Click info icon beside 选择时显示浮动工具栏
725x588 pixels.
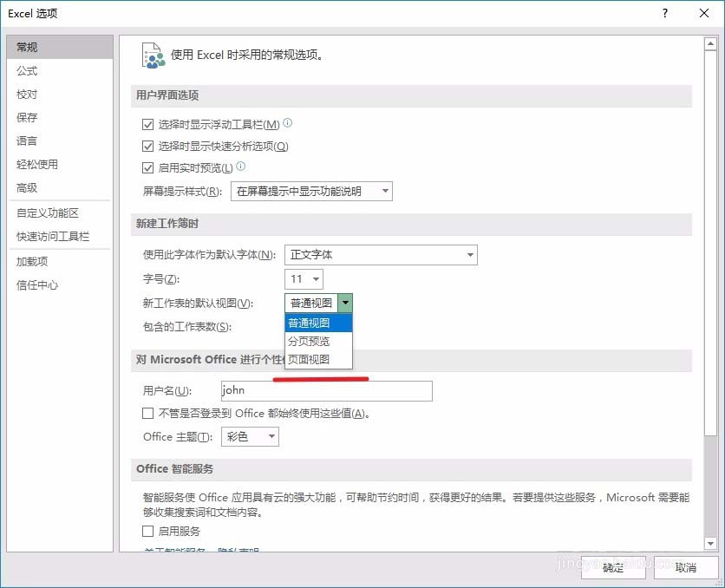click(288, 123)
